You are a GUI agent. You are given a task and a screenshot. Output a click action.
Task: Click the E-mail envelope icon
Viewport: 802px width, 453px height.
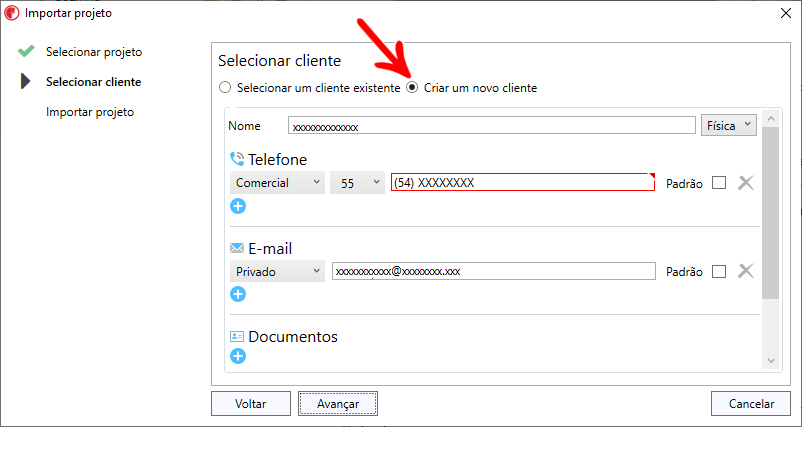[237, 248]
